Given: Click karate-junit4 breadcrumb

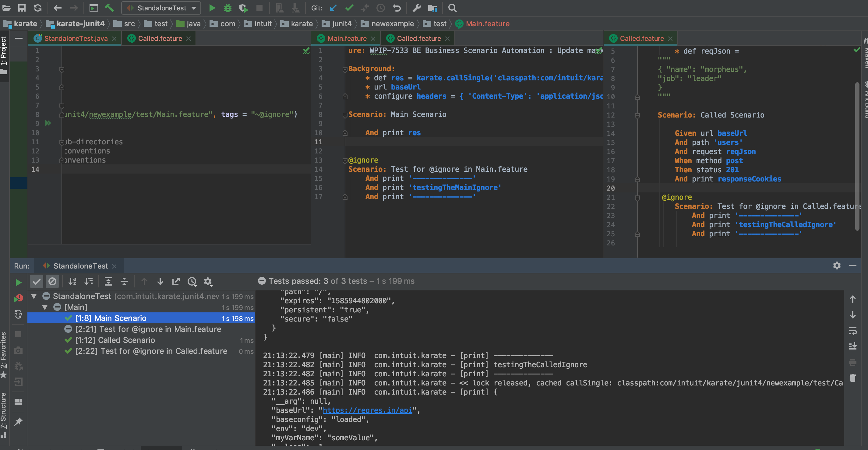Looking at the screenshot, I should tap(76, 23).
